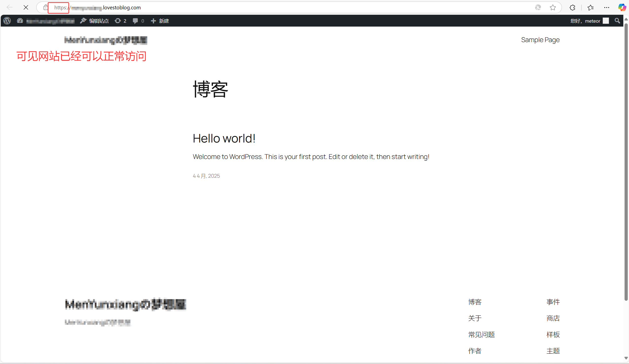View site information via the lock icon

45,7
